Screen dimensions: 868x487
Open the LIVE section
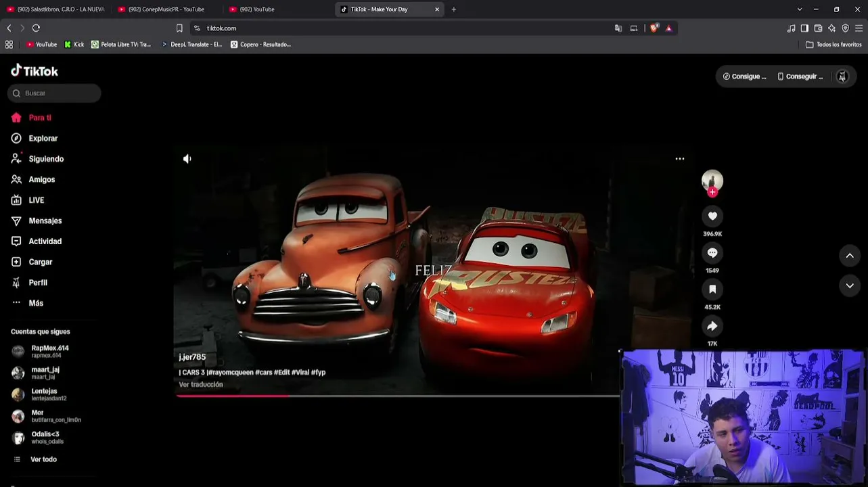tap(28, 200)
